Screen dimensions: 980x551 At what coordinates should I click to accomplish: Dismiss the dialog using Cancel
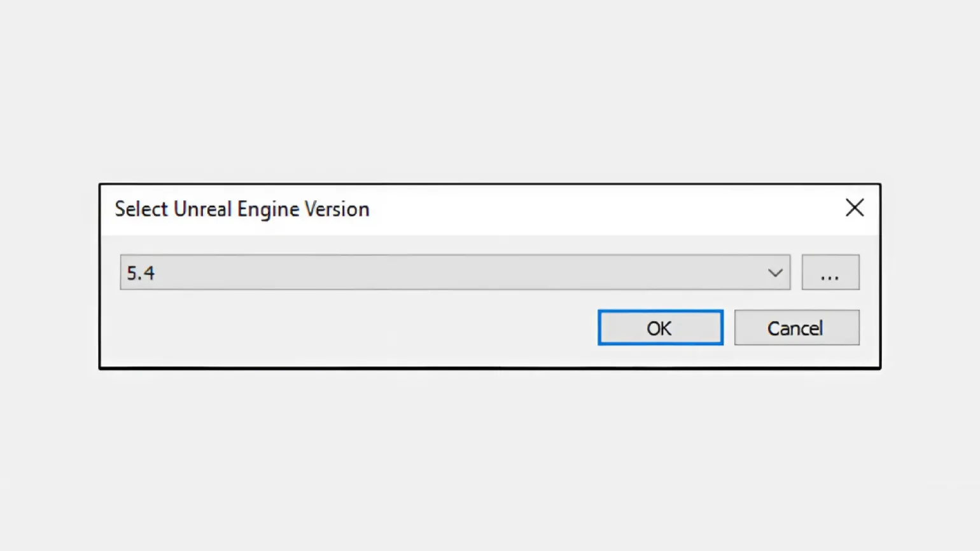pos(796,328)
